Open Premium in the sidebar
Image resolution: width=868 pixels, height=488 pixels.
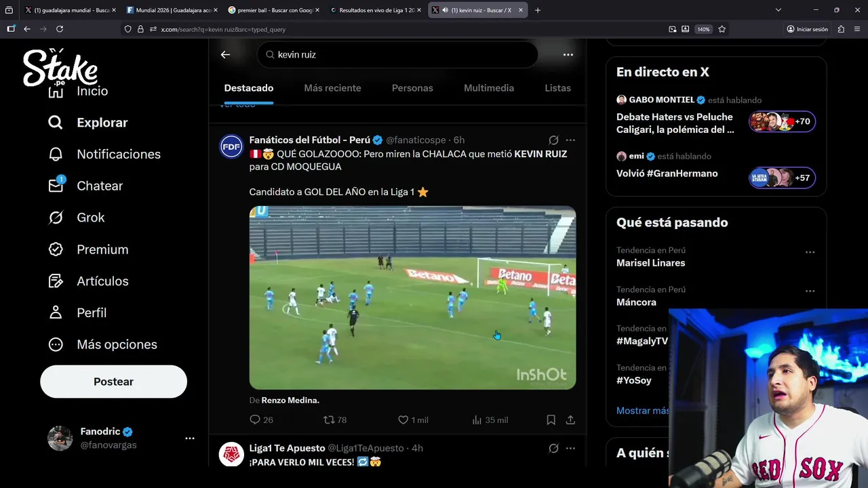pyautogui.click(x=88, y=249)
